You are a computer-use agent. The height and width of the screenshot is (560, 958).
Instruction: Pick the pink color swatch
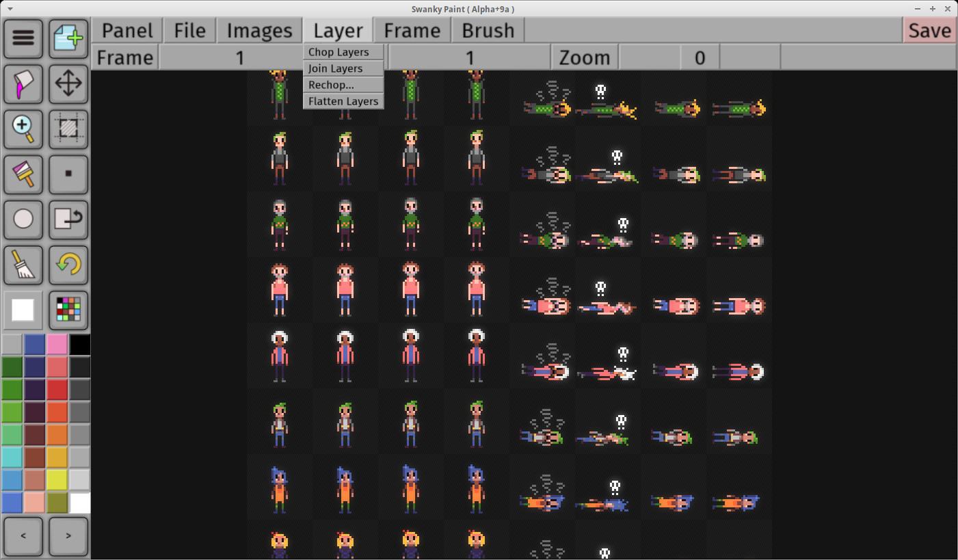click(x=57, y=345)
